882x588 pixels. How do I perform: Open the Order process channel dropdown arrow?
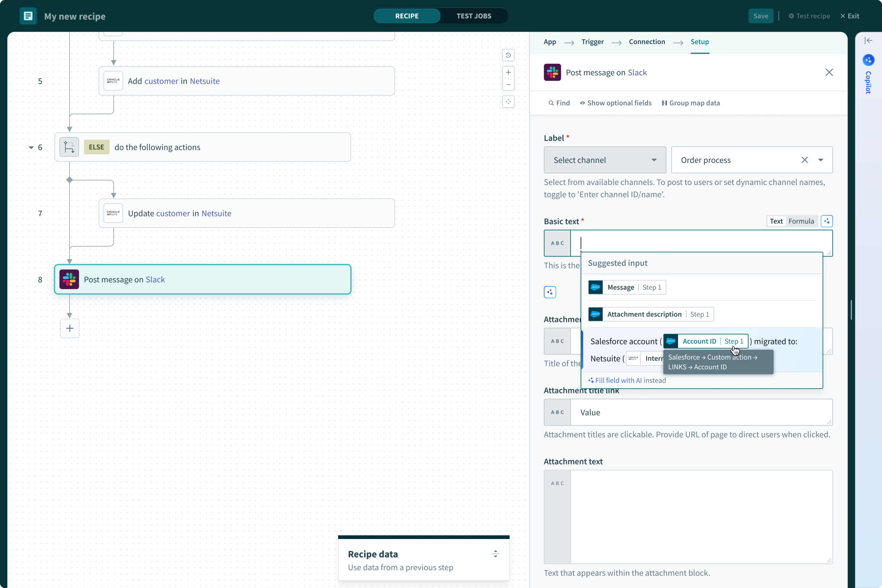(820, 160)
